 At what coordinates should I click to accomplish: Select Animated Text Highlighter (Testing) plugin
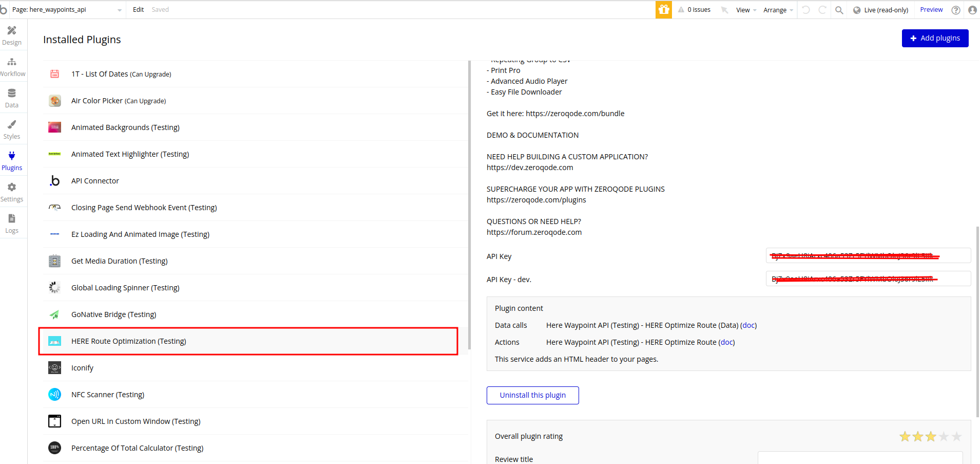pyautogui.click(x=255, y=154)
